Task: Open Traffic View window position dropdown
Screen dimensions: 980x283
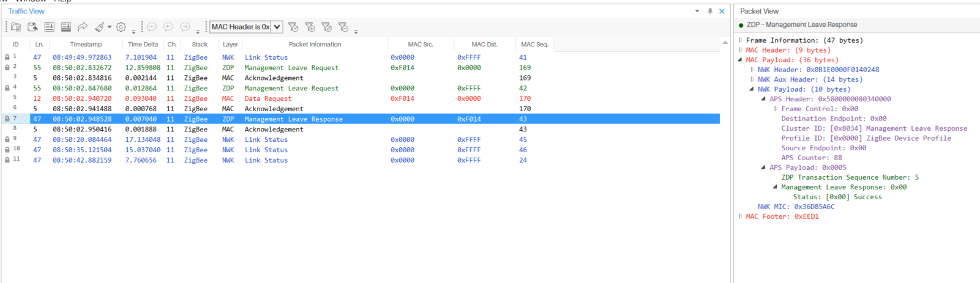Action: (697, 11)
